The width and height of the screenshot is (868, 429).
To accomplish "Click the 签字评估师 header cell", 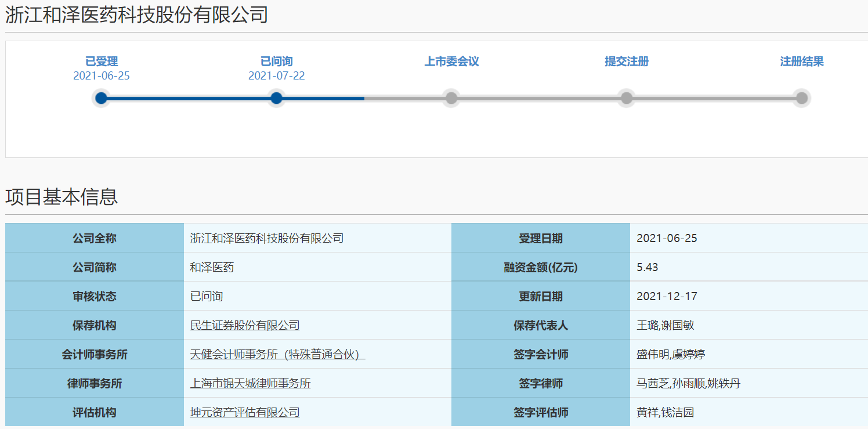I will click(541, 412).
